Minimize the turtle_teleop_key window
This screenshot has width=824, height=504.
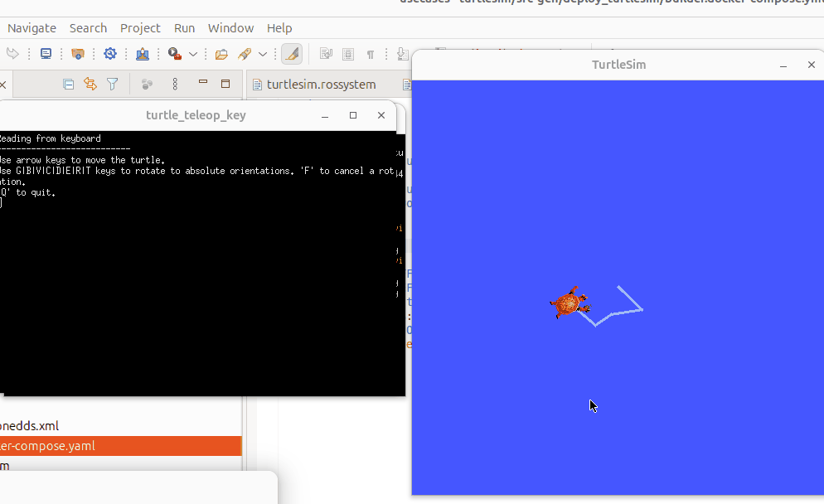[x=325, y=115]
